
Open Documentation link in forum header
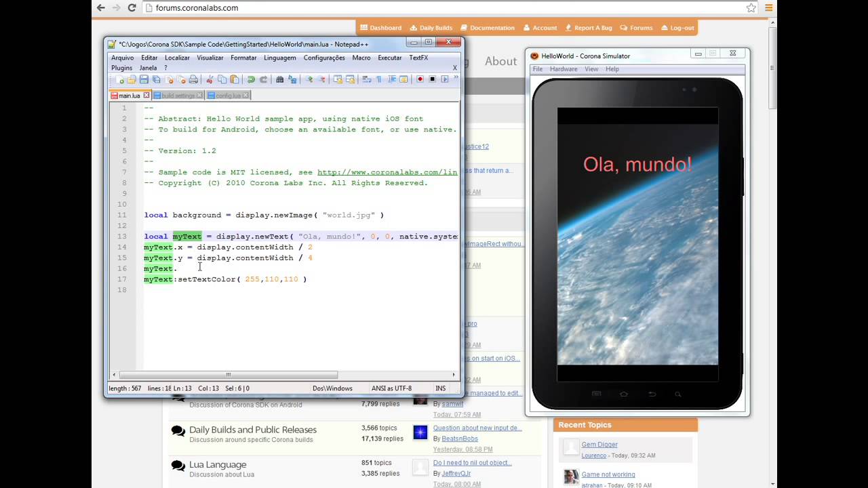[x=487, y=28]
